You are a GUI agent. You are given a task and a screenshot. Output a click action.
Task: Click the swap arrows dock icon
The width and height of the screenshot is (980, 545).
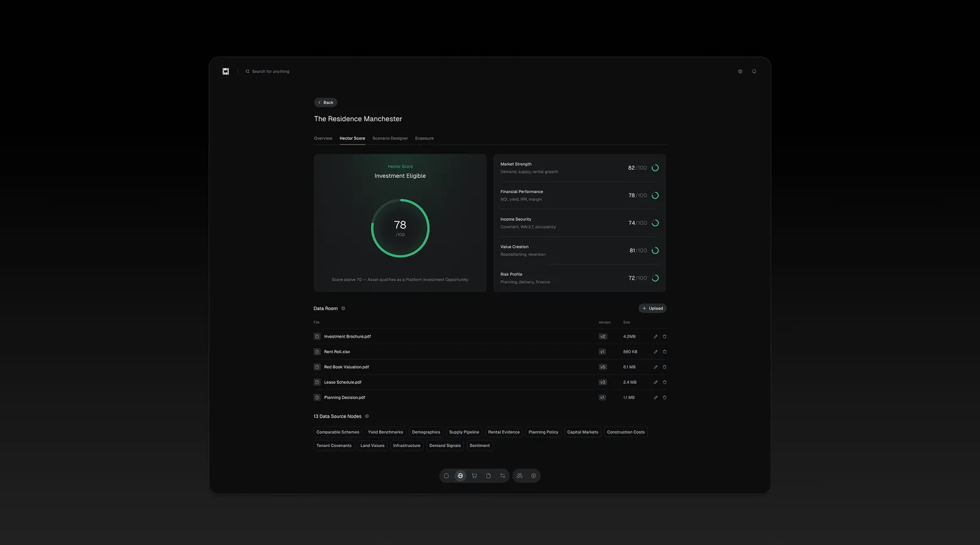pyautogui.click(x=502, y=476)
